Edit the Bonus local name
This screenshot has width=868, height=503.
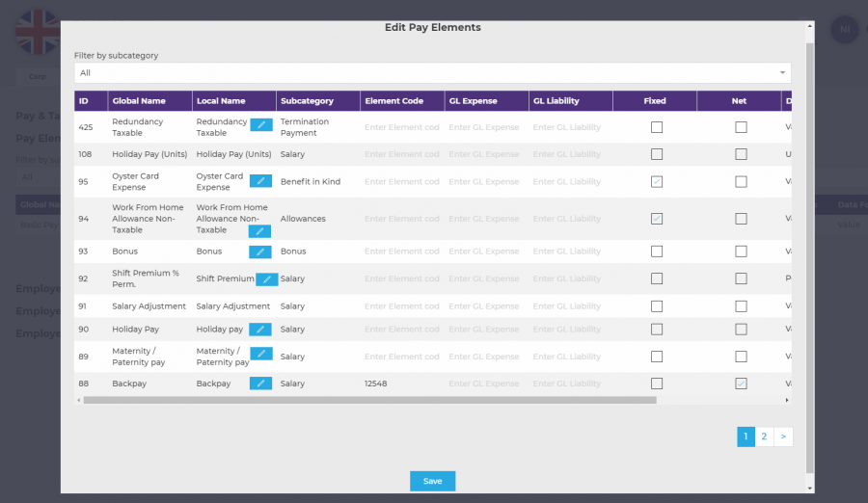pyautogui.click(x=260, y=251)
